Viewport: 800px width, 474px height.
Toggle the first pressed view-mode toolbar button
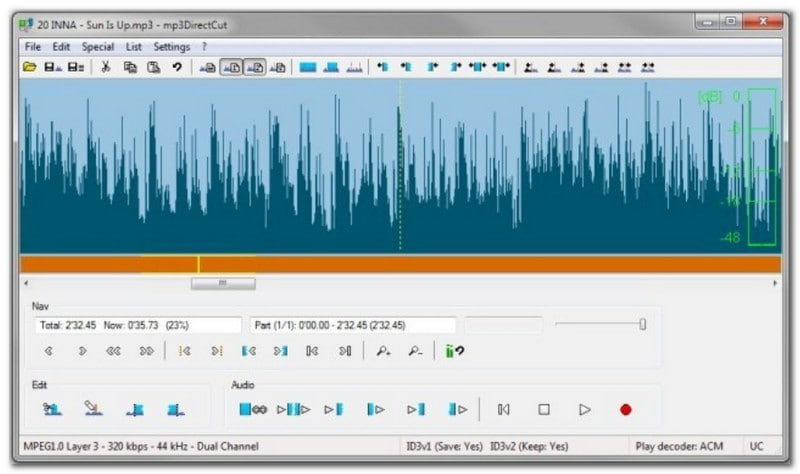click(231, 67)
